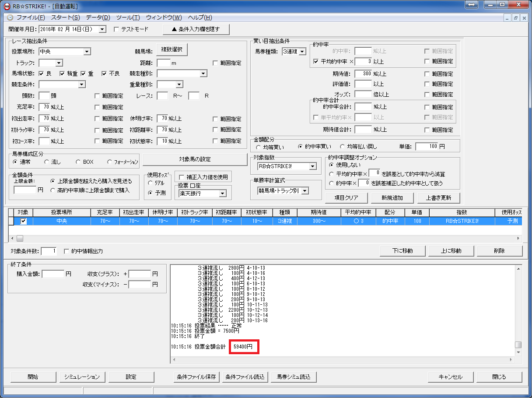Select the リアル odds radio button
Viewport: 532px width, 398px height.
[150, 183]
